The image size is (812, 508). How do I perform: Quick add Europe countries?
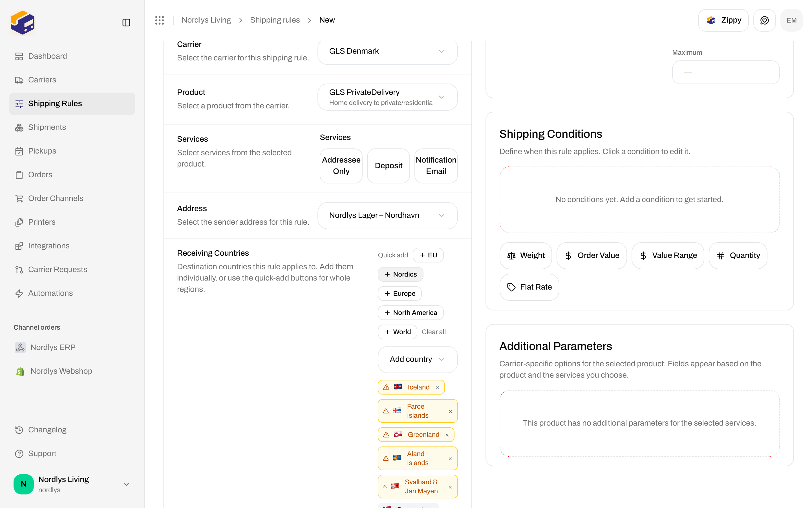click(400, 293)
